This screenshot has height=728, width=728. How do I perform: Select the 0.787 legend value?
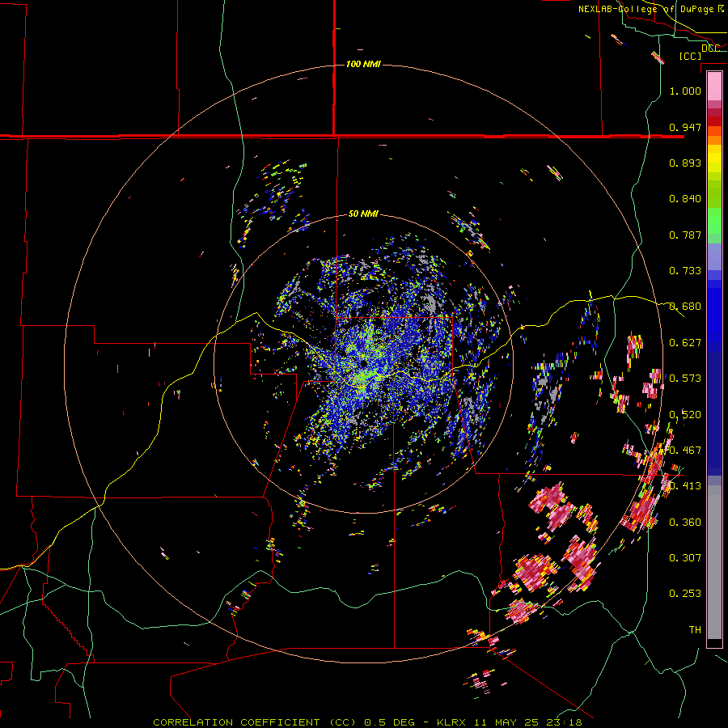(x=685, y=235)
